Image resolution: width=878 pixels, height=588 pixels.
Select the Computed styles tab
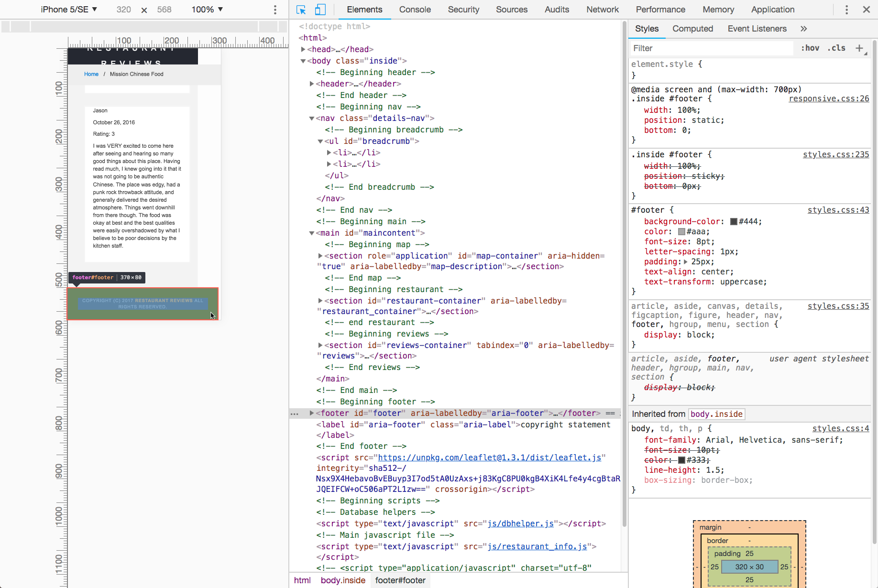(x=692, y=29)
